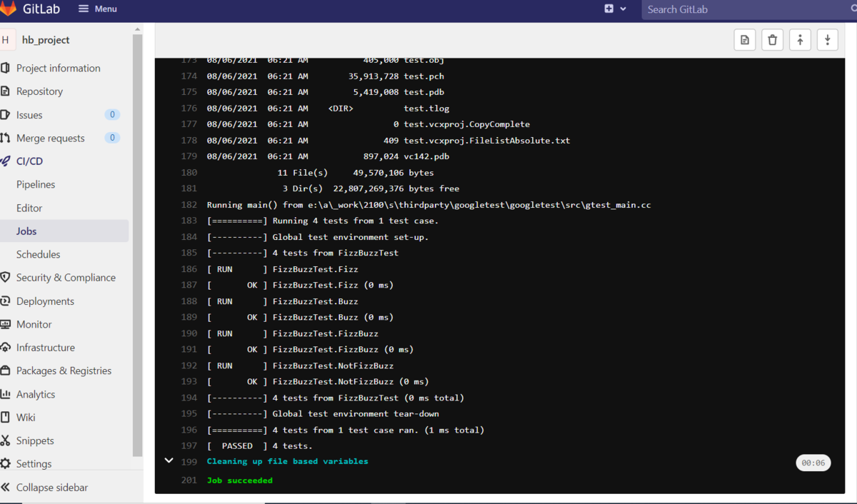Screen dimensions: 857x504
Task: Open the Schedules page
Action: tap(39, 254)
